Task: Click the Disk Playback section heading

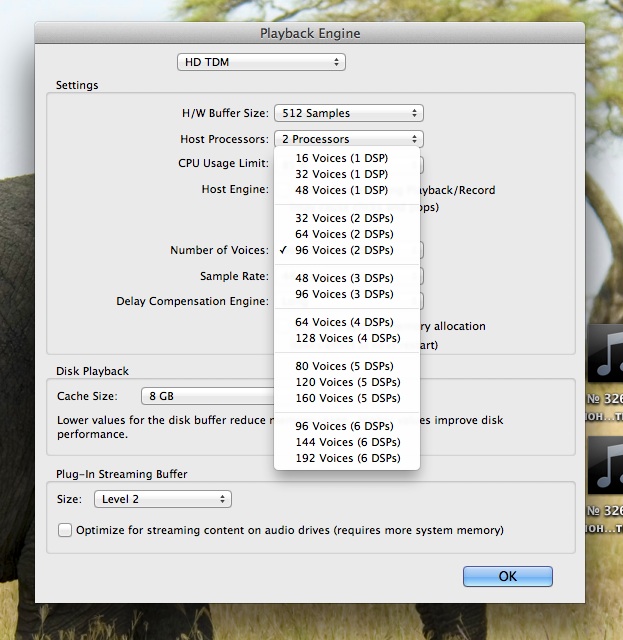Action: click(x=92, y=371)
